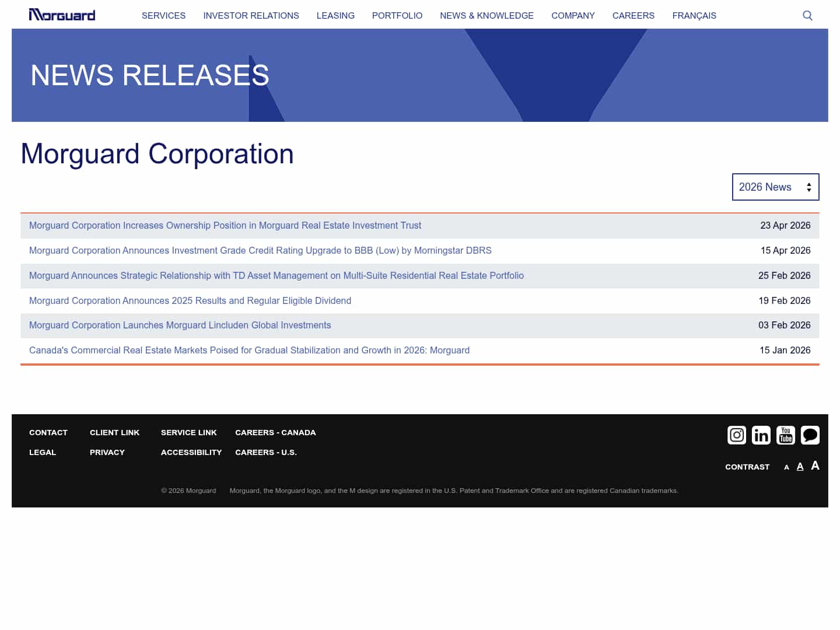Viewport: 840px width, 630px height.
Task: Select the medium underlined A text size
Action: click(800, 466)
